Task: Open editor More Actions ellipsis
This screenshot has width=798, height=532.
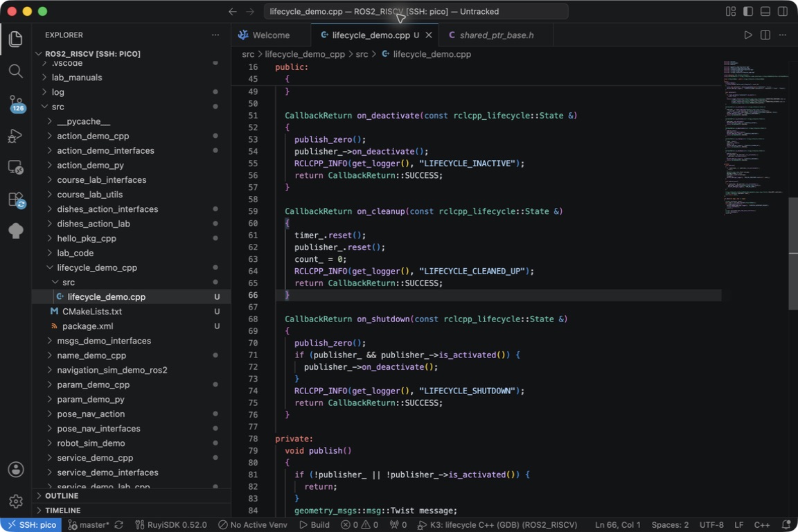Action: click(x=783, y=35)
